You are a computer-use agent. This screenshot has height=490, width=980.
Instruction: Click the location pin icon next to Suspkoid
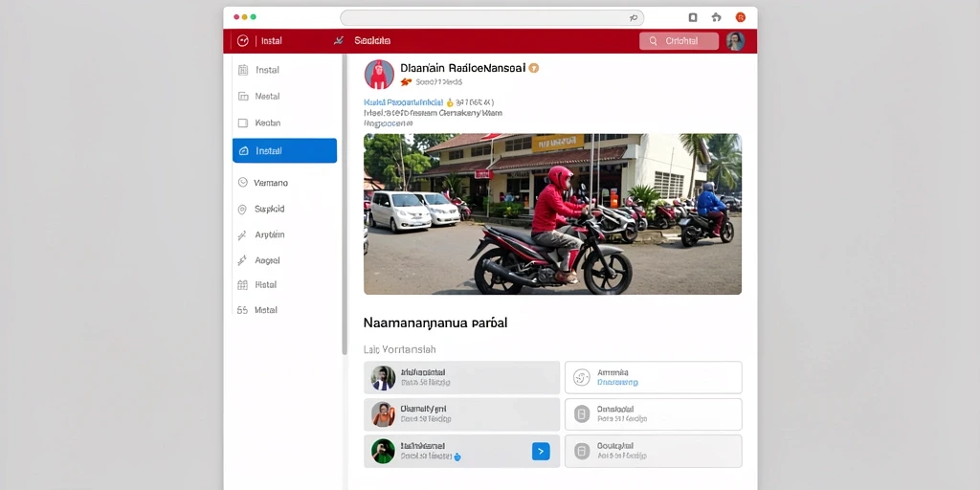click(x=242, y=210)
